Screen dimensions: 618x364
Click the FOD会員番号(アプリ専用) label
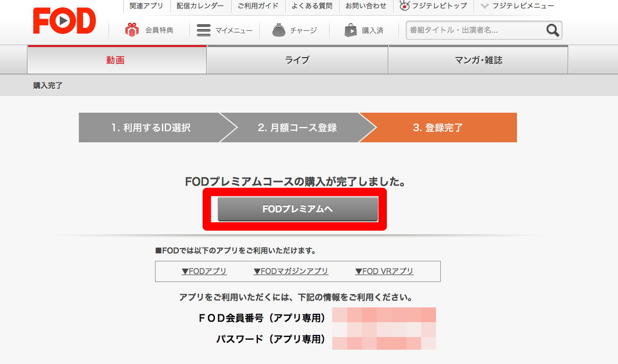pos(262,318)
